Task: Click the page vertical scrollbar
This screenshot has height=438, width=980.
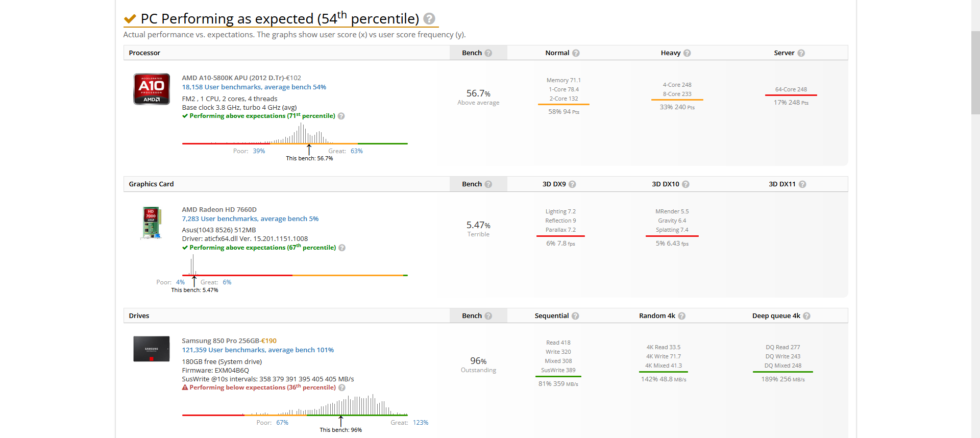Action: (x=975, y=71)
